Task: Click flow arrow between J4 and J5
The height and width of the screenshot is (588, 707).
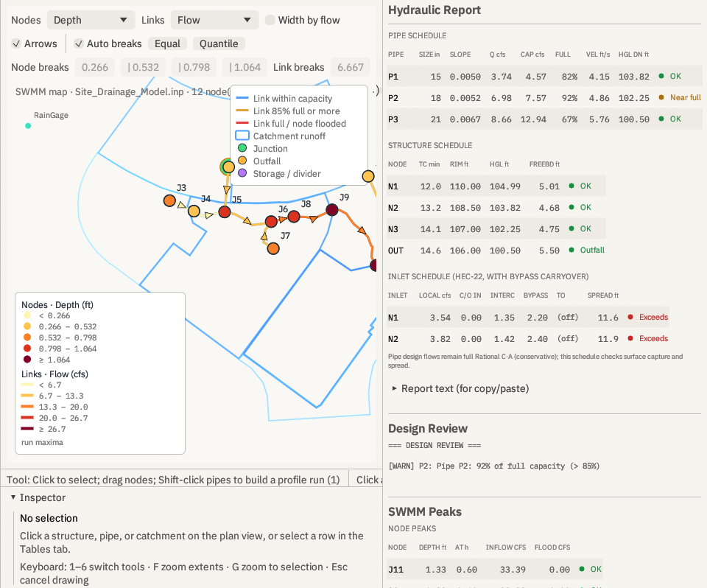Action: [x=208, y=215]
